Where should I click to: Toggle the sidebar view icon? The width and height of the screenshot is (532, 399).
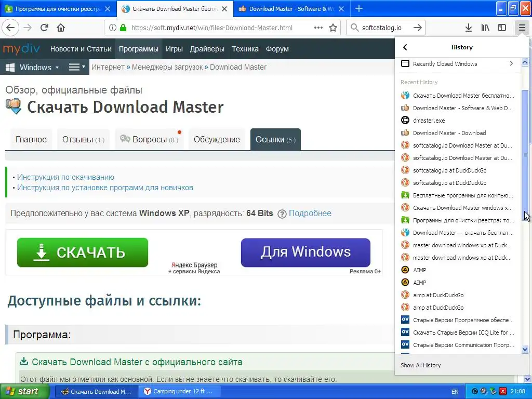click(502, 28)
